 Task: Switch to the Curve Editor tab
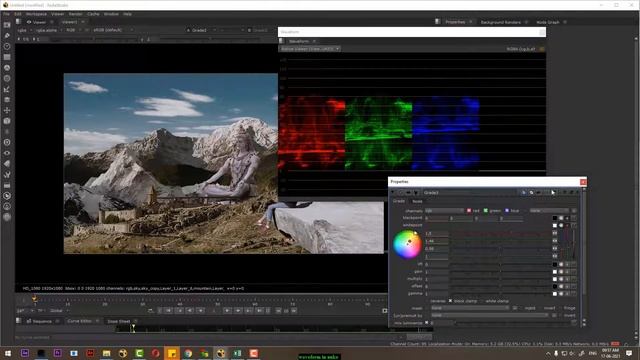(x=79, y=321)
